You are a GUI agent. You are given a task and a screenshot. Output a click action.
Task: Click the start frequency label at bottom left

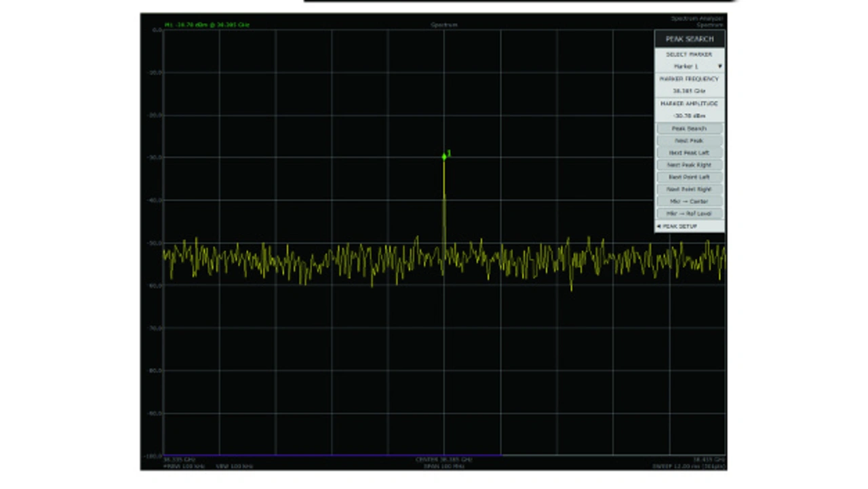(179, 460)
